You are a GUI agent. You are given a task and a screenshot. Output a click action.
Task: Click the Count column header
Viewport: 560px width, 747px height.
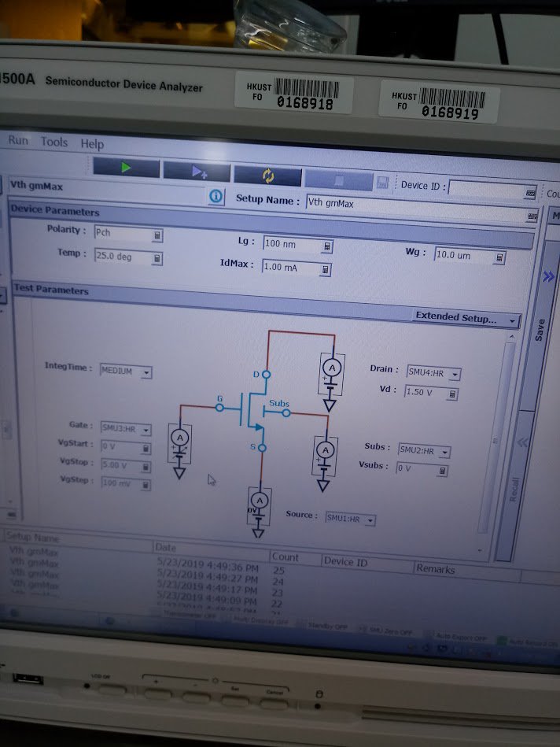(x=295, y=557)
